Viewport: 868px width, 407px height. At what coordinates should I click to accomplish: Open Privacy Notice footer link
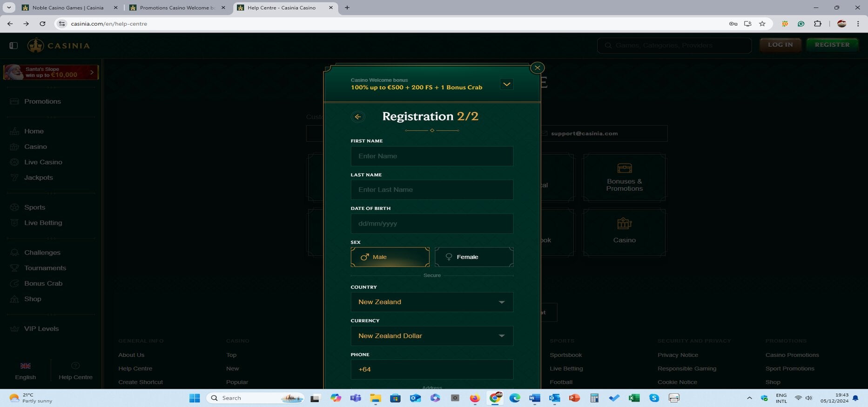678,355
